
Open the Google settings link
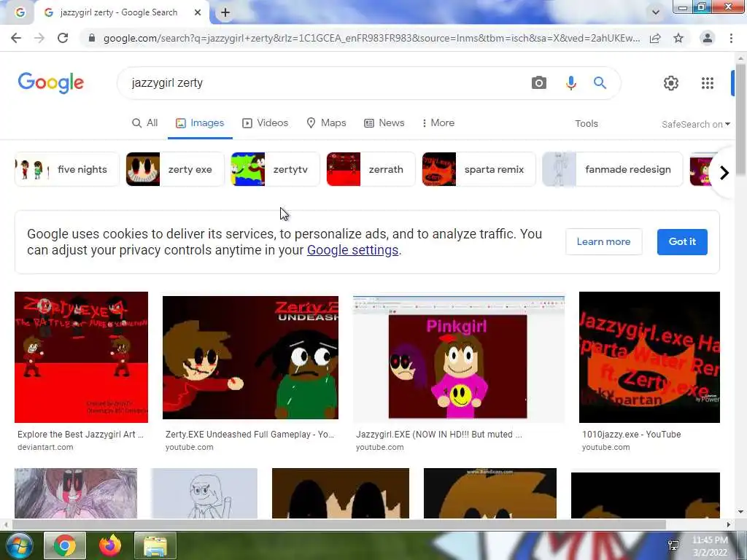352,250
